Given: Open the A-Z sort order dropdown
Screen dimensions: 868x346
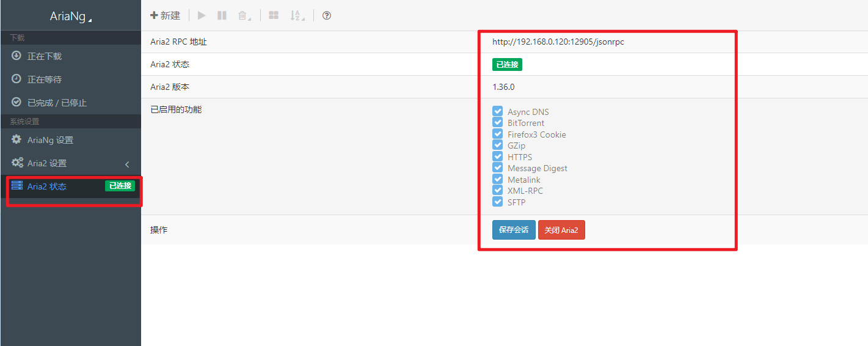Looking at the screenshot, I should click(x=298, y=16).
